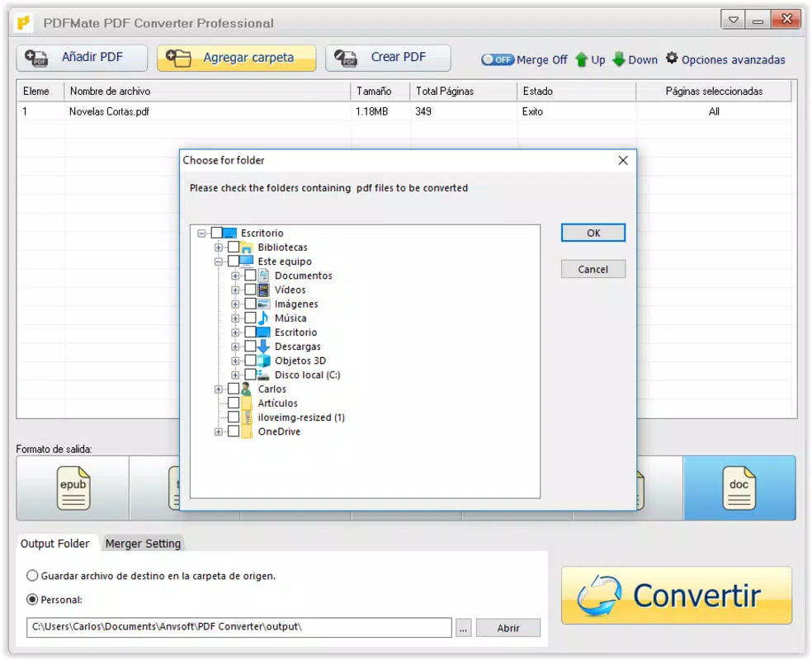The width and height of the screenshot is (812, 660).
Task: Select the save in source folder radio button
Action: (x=32, y=576)
